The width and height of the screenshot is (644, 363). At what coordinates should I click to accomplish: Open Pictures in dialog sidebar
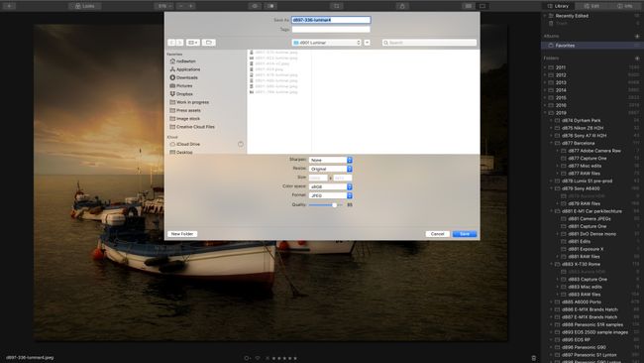click(x=181, y=86)
